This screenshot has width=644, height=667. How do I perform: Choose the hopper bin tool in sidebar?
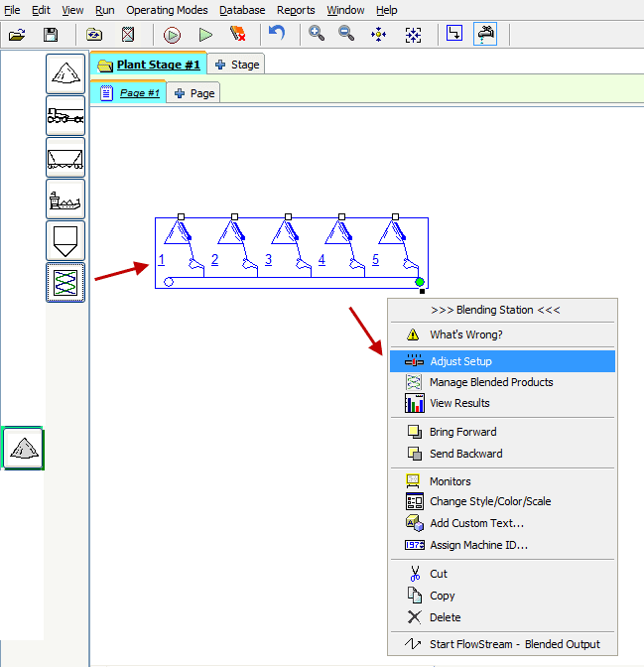pos(65,241)
